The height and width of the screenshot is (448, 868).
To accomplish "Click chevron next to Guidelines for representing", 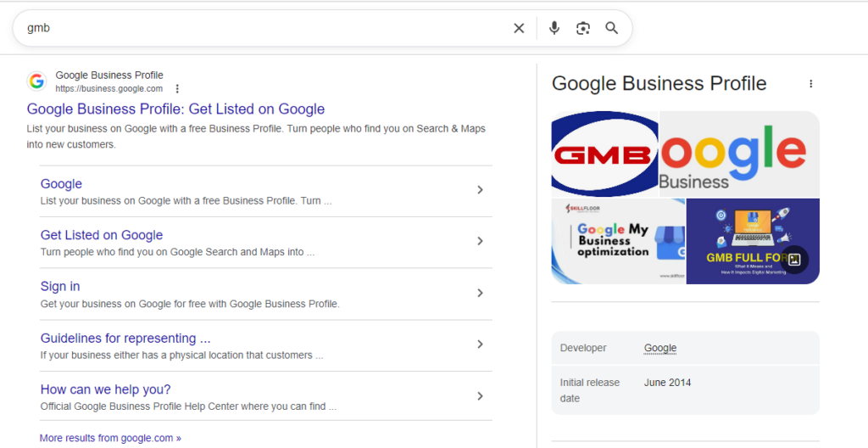I will point(480,344).
